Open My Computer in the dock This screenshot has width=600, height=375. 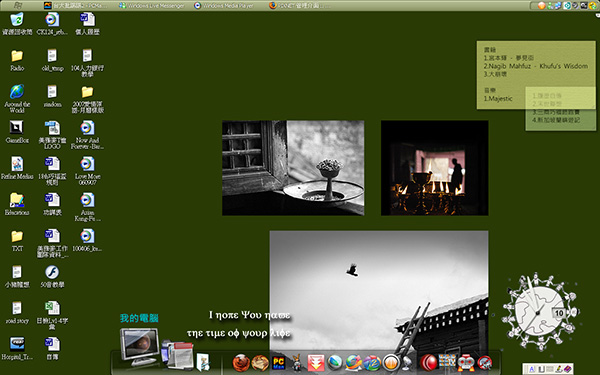point(139,346)
